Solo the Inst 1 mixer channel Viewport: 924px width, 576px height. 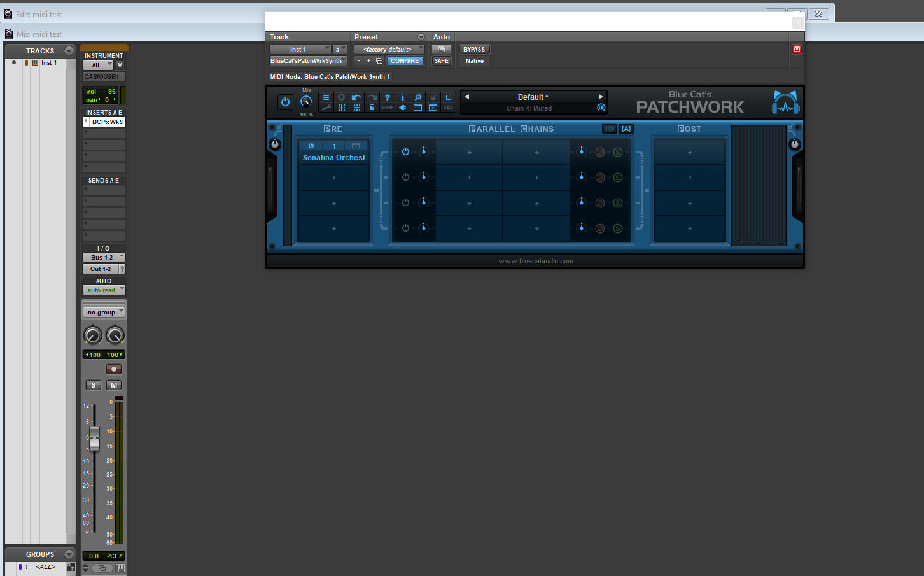pos(93,385)
